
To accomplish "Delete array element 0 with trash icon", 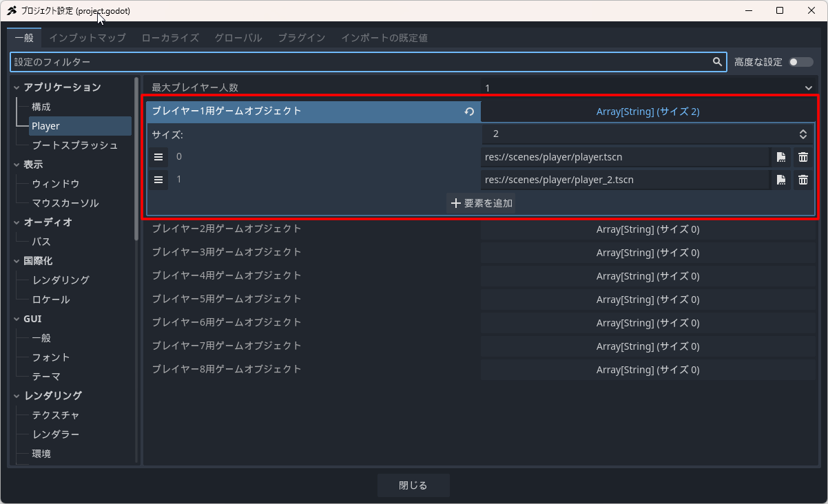I will 803,157.
